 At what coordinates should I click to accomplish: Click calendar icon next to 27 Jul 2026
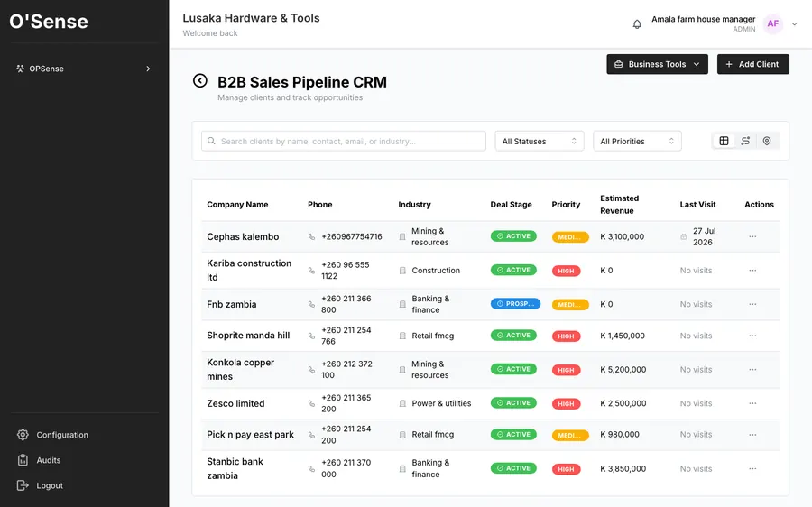click(x=684, y=236)
